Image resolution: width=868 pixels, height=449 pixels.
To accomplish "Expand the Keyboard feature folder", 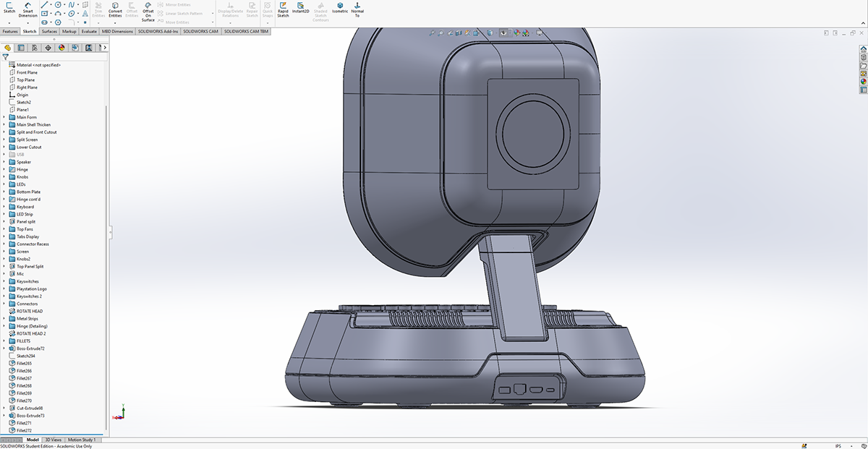I will [x=4, y=207].
